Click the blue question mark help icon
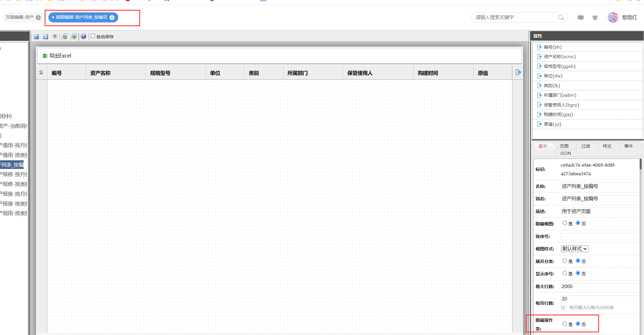This screenshot has width=644, height=335. [83, 37]
